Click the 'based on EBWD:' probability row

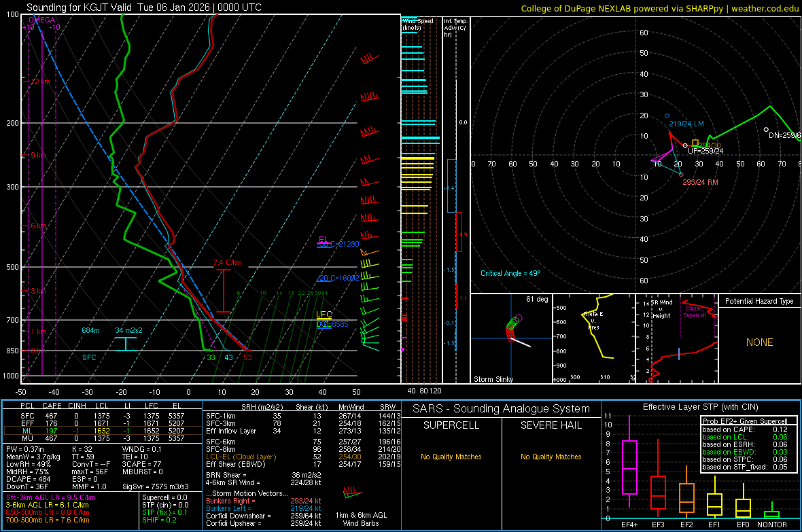[x=745, y=452]
